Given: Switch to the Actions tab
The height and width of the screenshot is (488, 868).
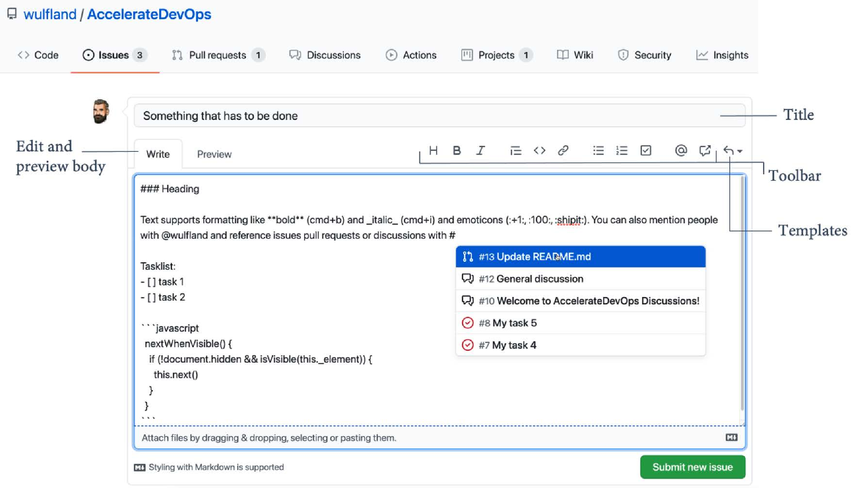Looking at the screenshot, I should [411, 55].
